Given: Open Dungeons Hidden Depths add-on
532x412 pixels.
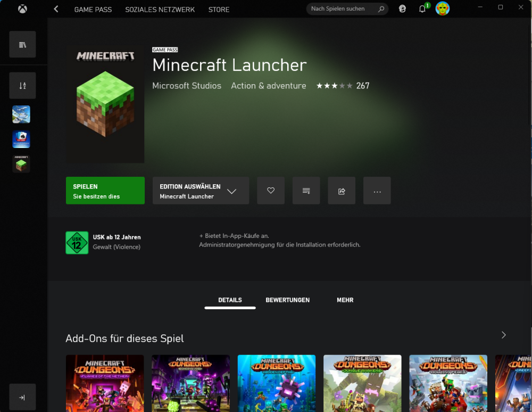Looking at the screenshot, I should pos(277,383).
